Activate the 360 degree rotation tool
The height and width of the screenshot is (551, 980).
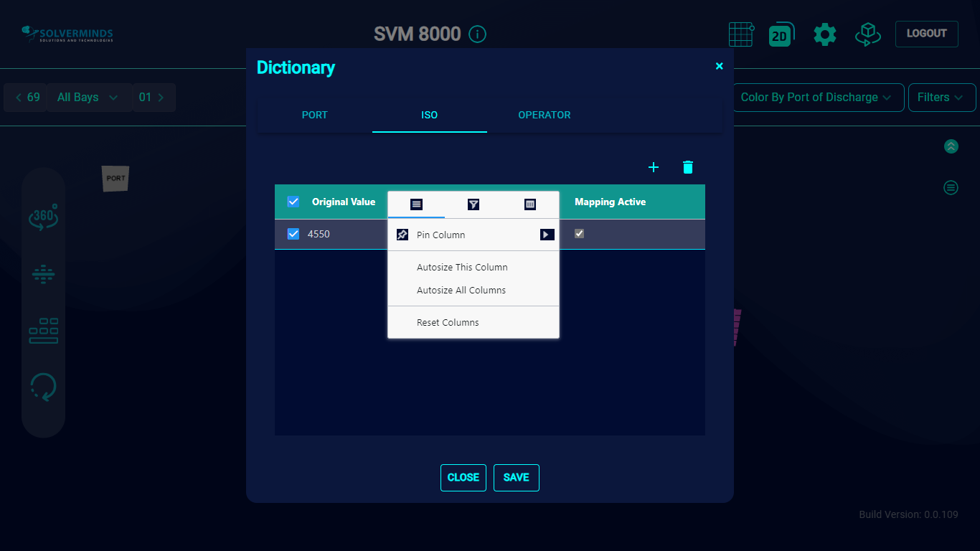point(43,217)
